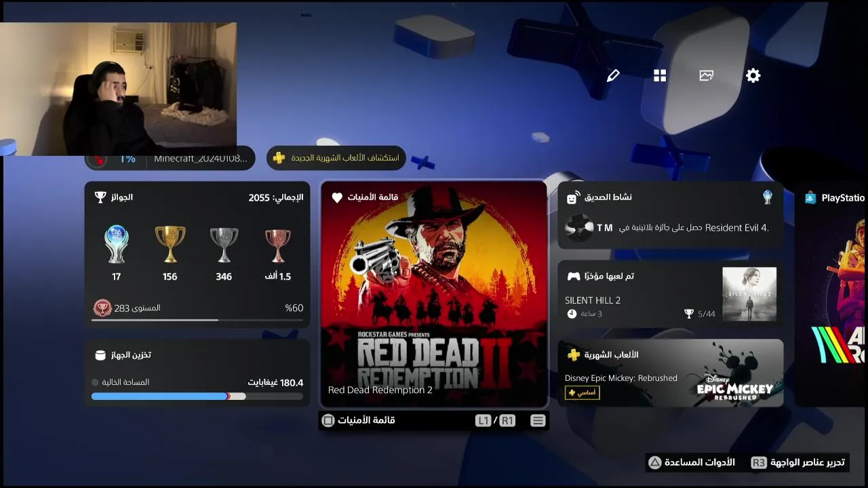This screenshot has width=868, height=488.
Task: Click the PlayStation Store bag icon
Action: point(810,198)
